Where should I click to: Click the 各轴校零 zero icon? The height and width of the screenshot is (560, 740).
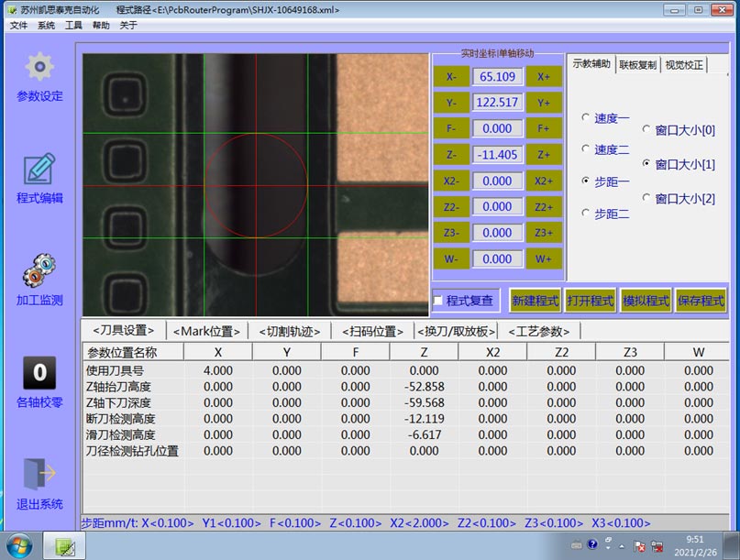pyautogui.click(x=39, y=373)
